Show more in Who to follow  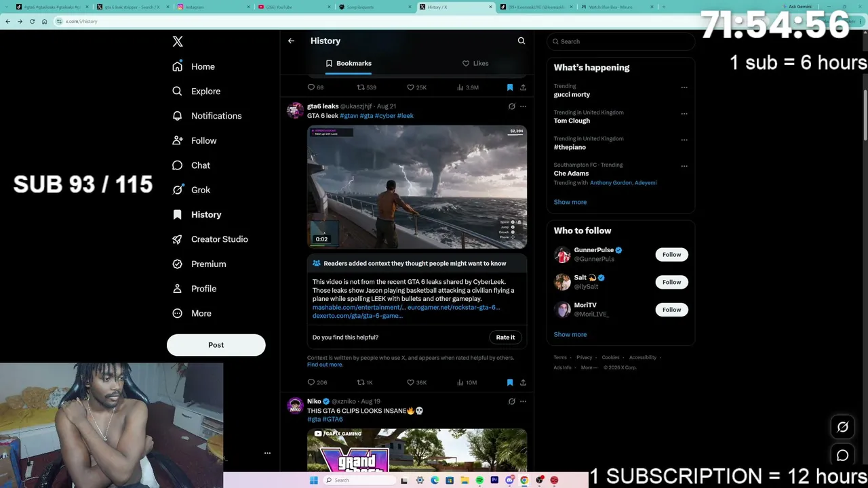coord(570,334)
